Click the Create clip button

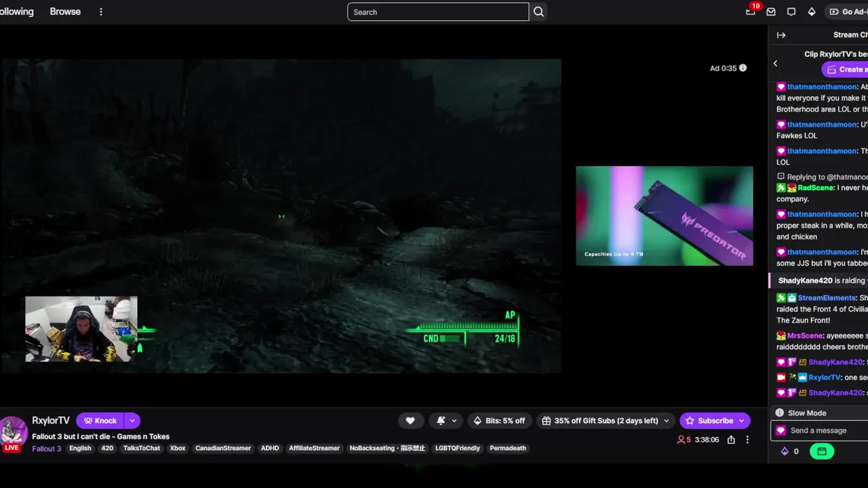(x=845, y=69)
